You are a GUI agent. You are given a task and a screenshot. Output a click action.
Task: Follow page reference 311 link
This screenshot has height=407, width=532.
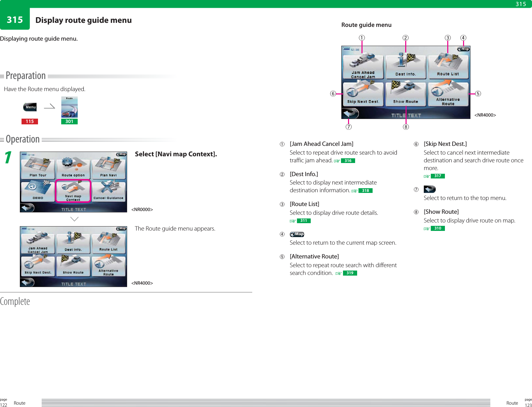tap(304, 221)
